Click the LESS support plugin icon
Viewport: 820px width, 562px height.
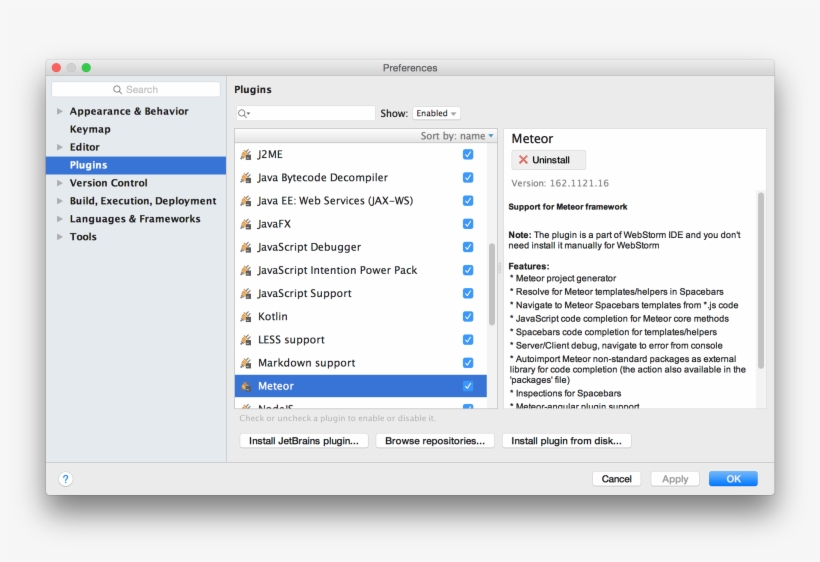246,340
